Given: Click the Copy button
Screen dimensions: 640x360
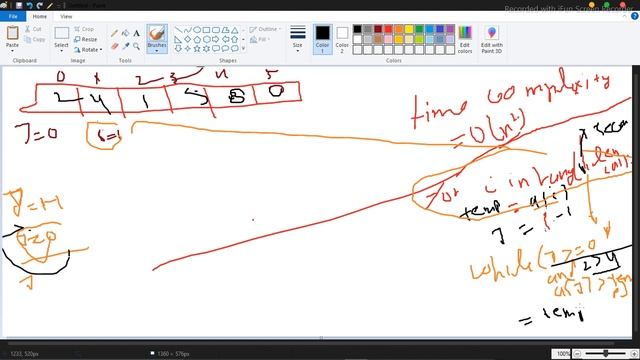Looking at the screenshot, I should click(x=35, y=39).
